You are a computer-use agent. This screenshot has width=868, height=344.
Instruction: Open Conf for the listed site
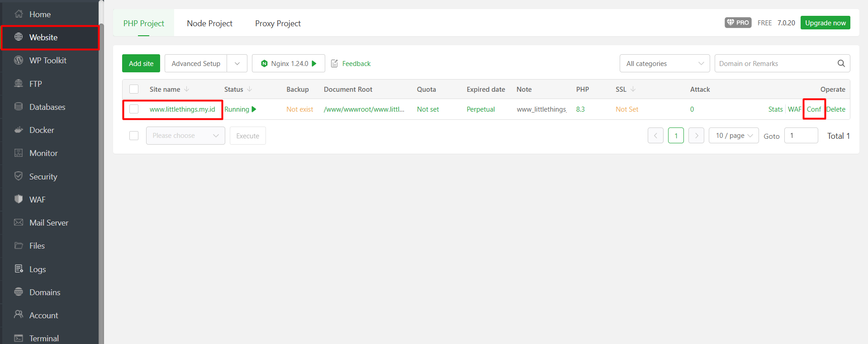tap(814, 109)
